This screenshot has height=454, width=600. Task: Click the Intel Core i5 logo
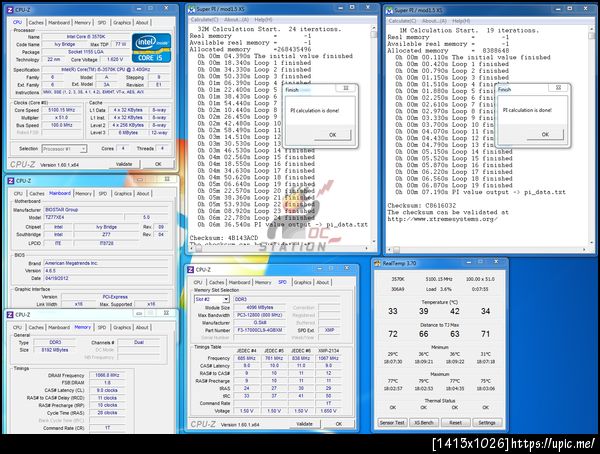click(152, 48)
